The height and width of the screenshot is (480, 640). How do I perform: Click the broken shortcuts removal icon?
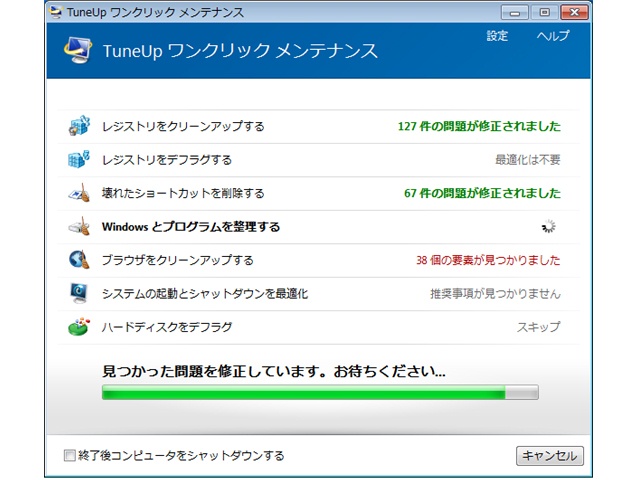click(x=79, y=193)
